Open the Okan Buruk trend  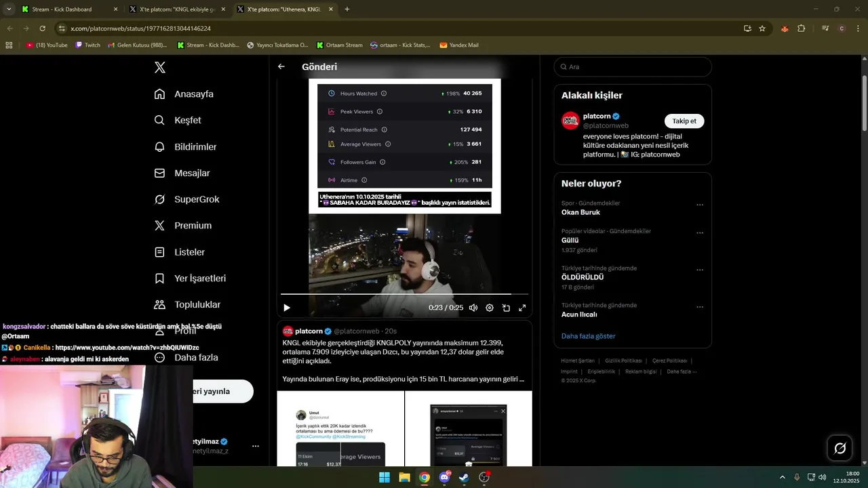(580, 212)
